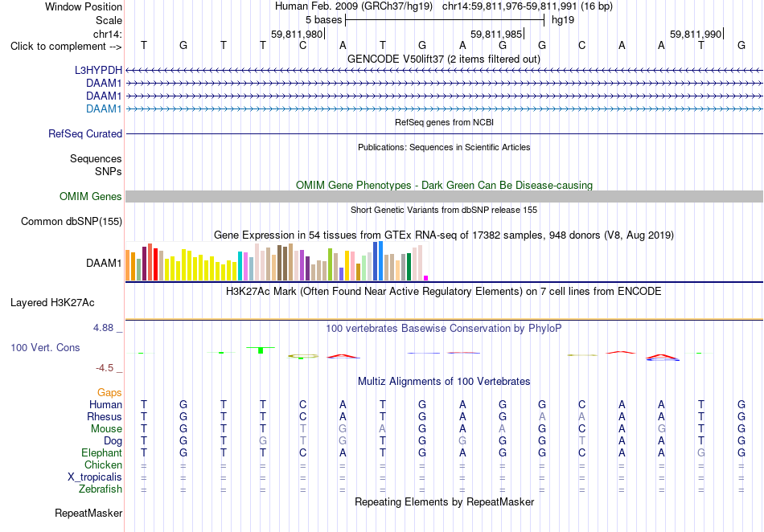Open the light-blue DAAM1 gene label
764x532 pixels.
click(x=104, y=108)
